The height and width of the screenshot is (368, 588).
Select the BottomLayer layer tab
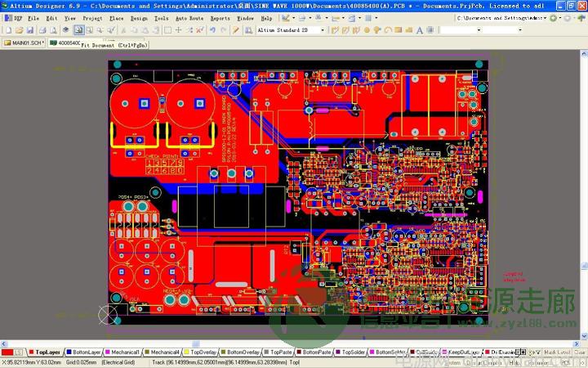[x=83, y=352]
